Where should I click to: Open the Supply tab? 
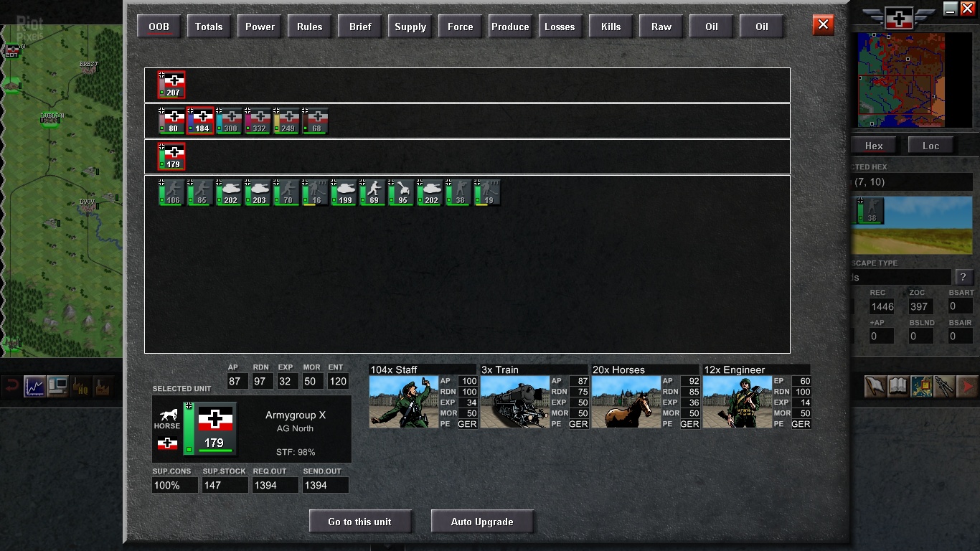tap(410, 27)
